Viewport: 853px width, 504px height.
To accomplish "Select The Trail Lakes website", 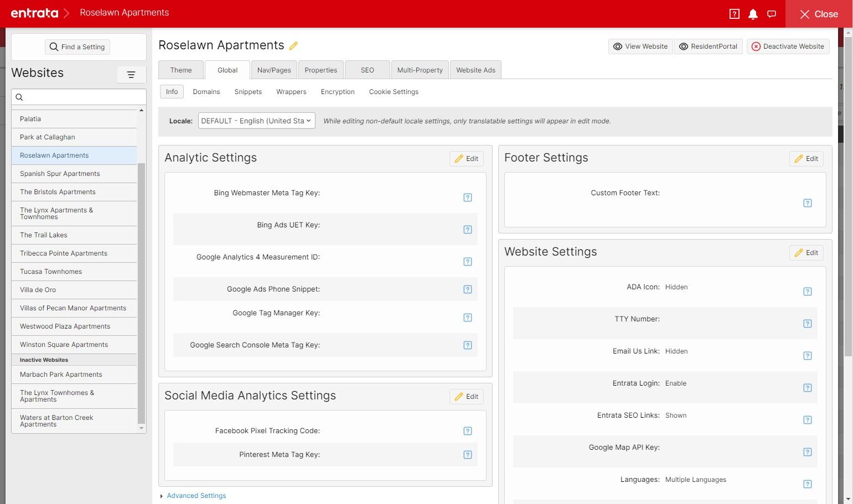I will pos(74,235).
